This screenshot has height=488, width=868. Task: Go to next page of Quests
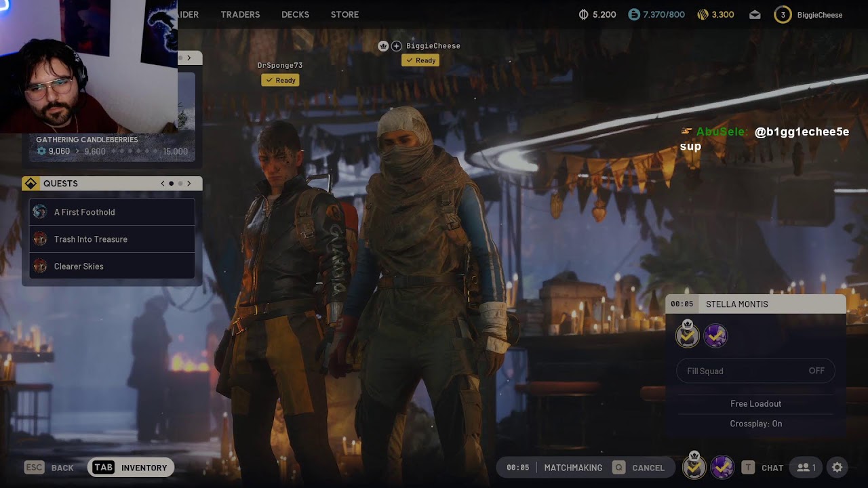[x=189, y=184]
